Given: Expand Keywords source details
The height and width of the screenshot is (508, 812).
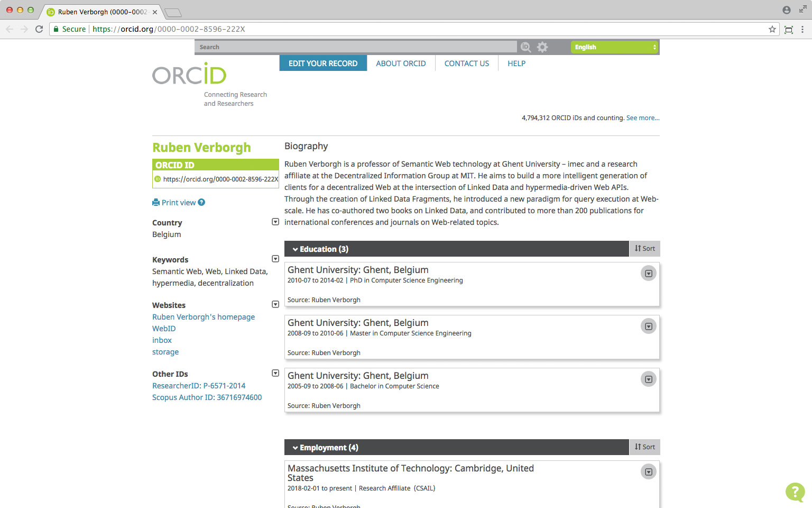Looking at the screenshot, I should tap(275, 259).
